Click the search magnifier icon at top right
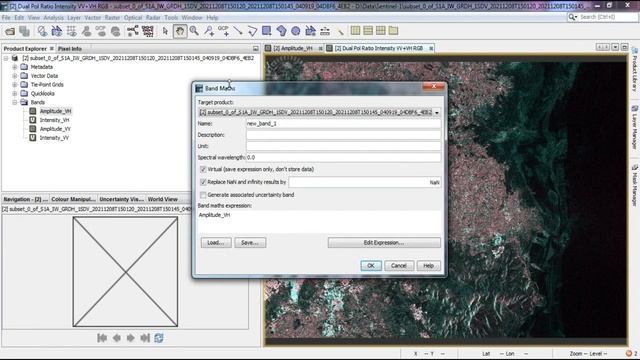Image resolution: width=640 pixels, height=360 pixels. click(572, 17)
